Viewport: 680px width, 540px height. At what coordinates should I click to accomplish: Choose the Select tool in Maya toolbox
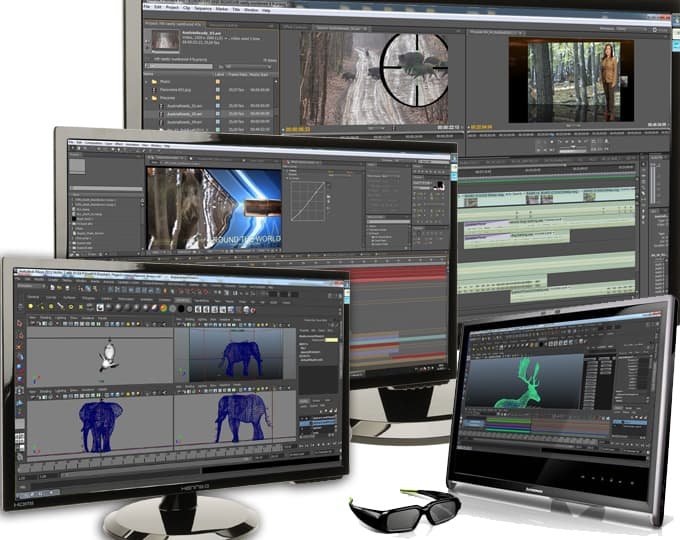click(x=20, y=324)
